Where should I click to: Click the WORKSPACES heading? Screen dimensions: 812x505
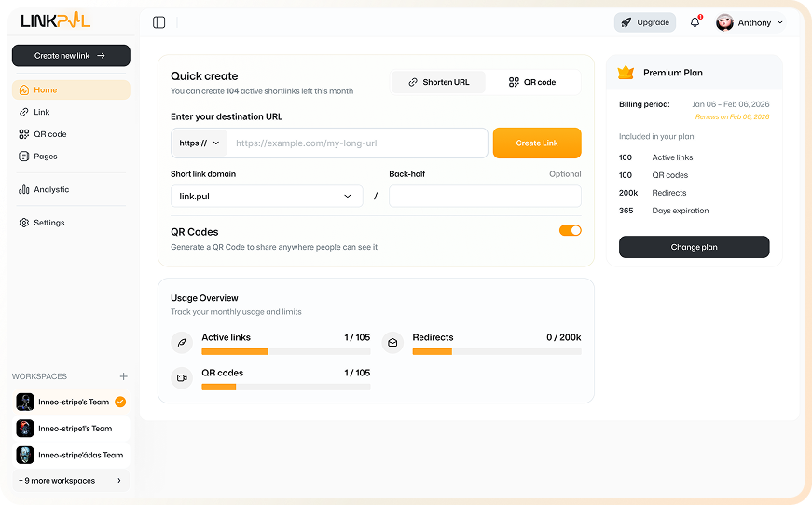point(39,376)
